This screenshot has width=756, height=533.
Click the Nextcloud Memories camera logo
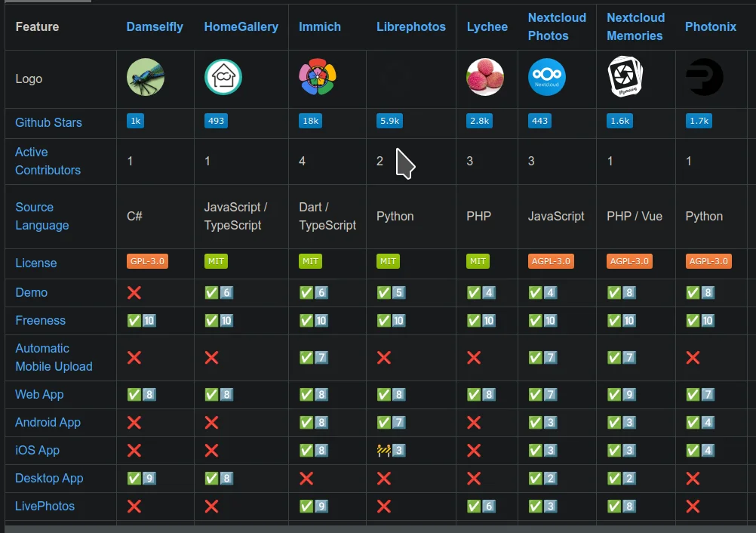(x=625, y=77)
